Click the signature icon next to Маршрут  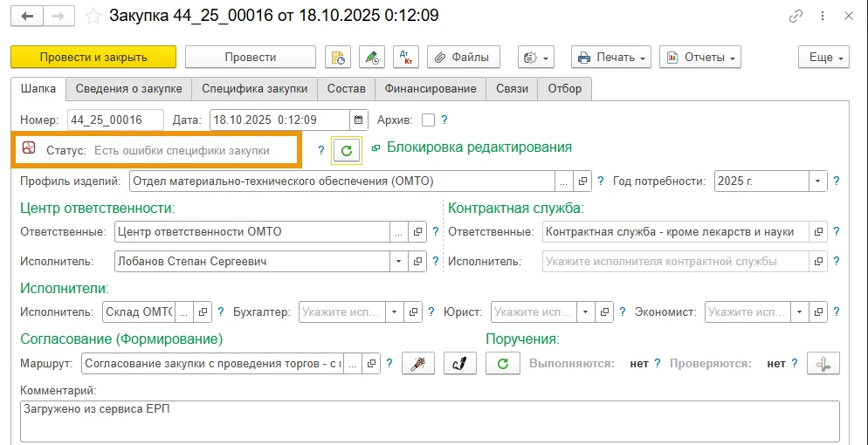coord(460,363)
